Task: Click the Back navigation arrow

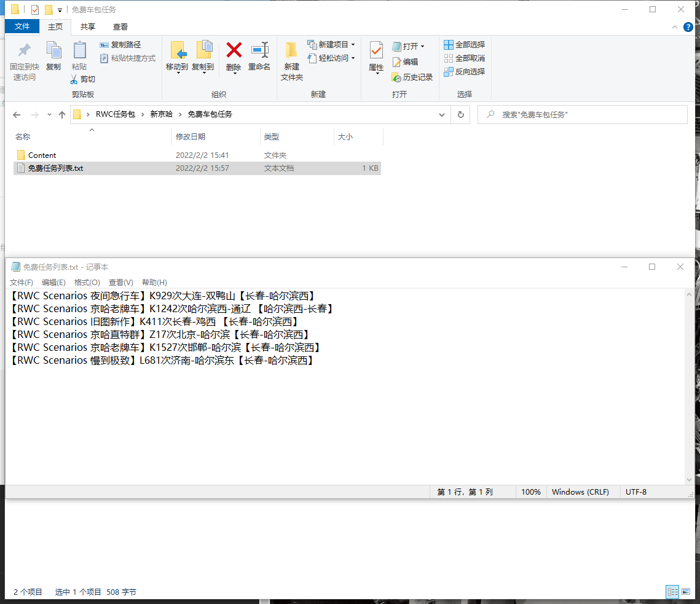Action: (17, 115)
